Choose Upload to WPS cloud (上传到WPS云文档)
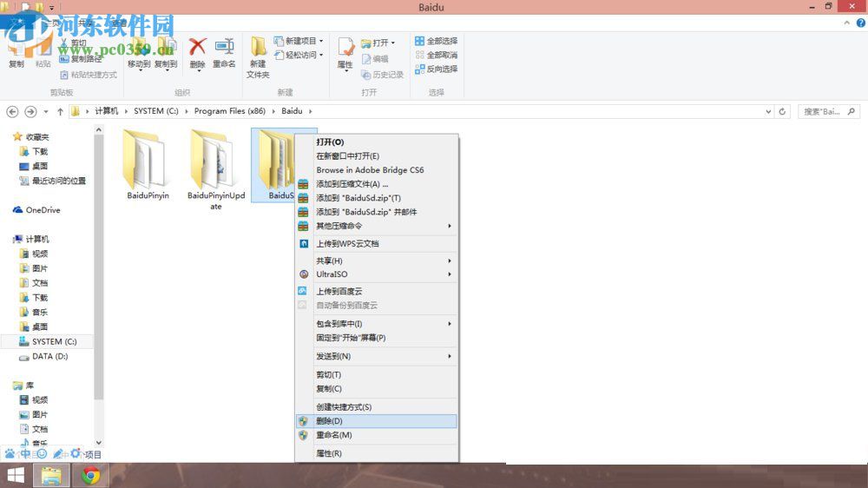The width and height of the screenshot is (868, 488). (377, 243)
